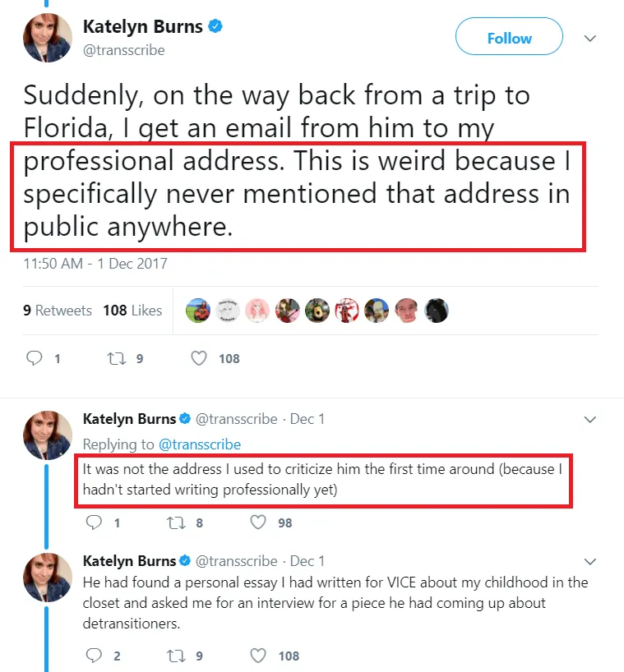Open dropdown chevron next to Follow button
The height and width of the screenshot is (672, 624).
(x=590, y=38)
